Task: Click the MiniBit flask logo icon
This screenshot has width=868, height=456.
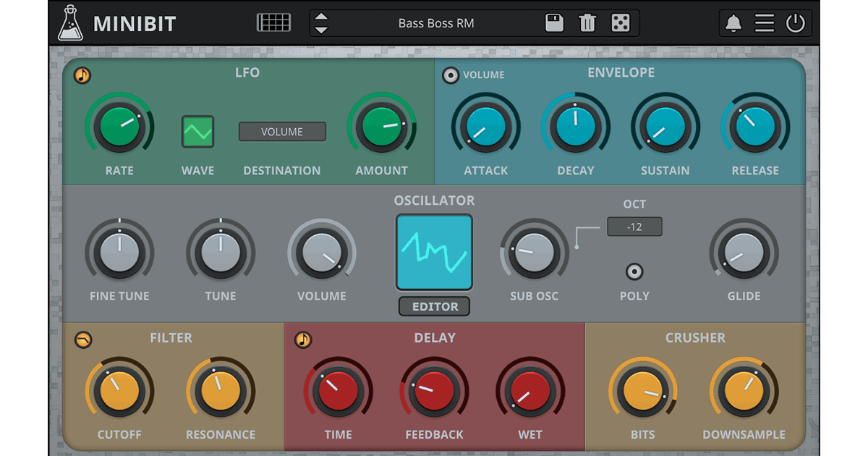Action: click(70, 23)
